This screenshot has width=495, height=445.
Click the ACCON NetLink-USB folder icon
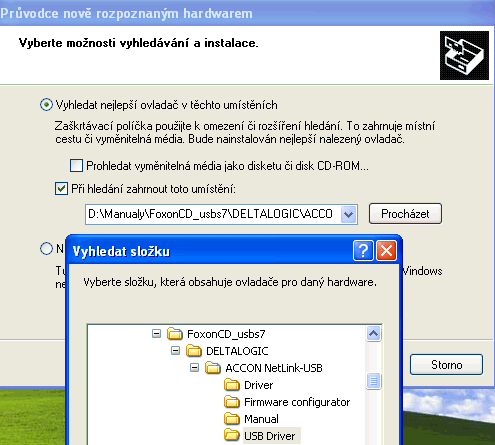[x=213, y=368]
